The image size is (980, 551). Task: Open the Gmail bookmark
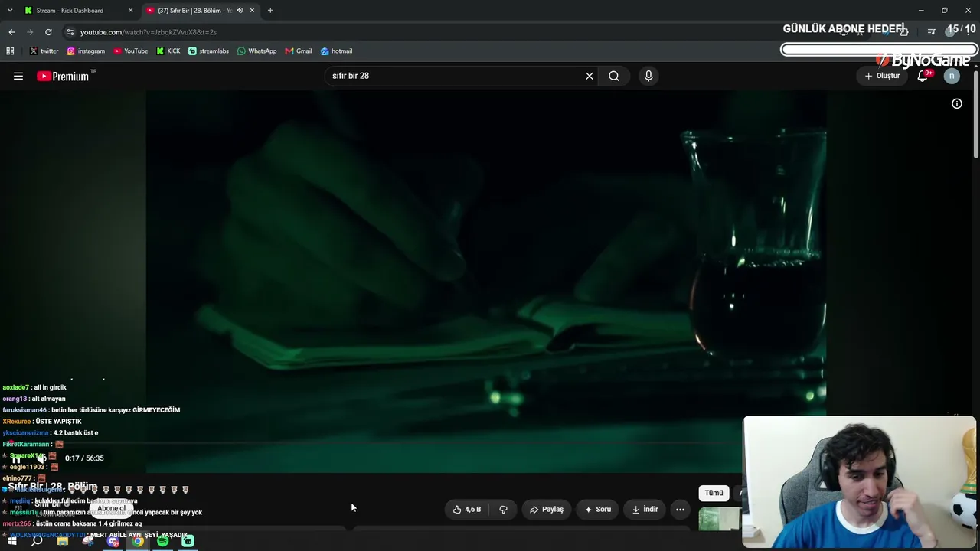(x=299, y=51)
